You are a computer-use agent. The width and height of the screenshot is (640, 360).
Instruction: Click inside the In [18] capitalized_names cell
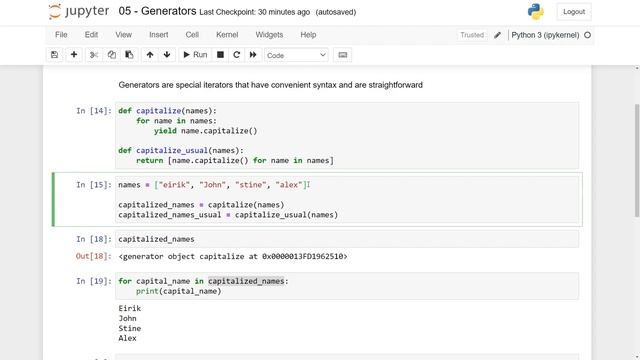(x=347, y=239)
